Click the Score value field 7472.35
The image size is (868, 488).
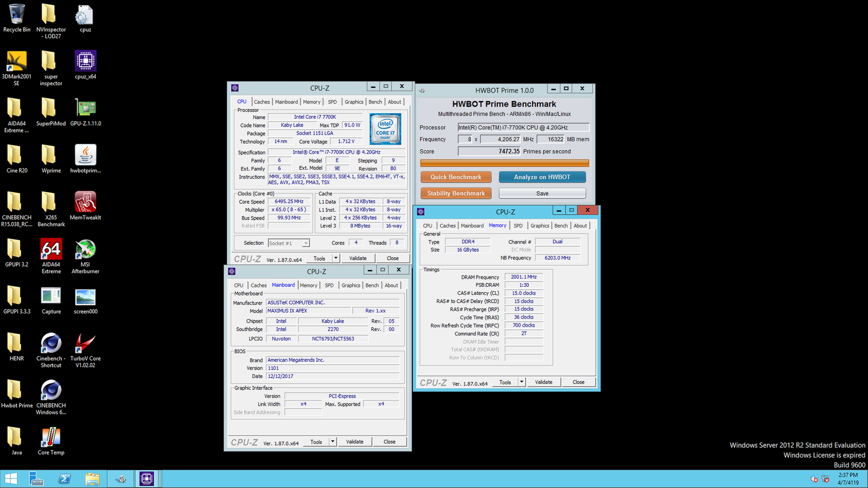(489, 151)
